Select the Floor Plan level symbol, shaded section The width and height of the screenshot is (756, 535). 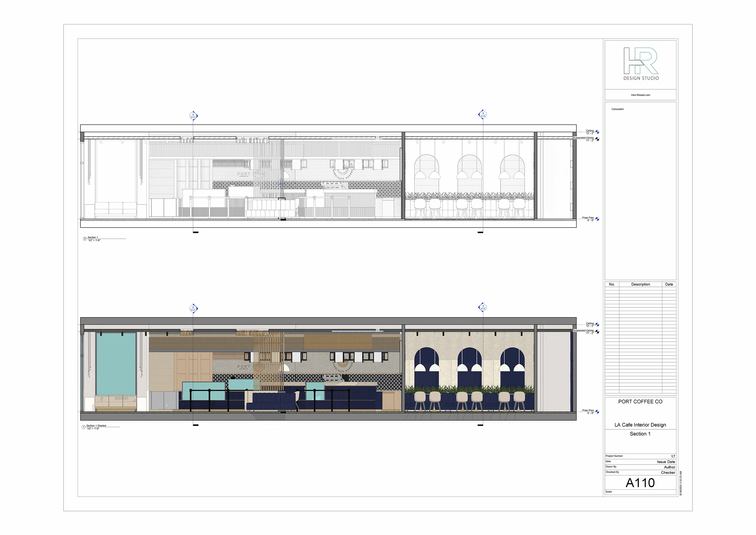(x=597, y=412)
